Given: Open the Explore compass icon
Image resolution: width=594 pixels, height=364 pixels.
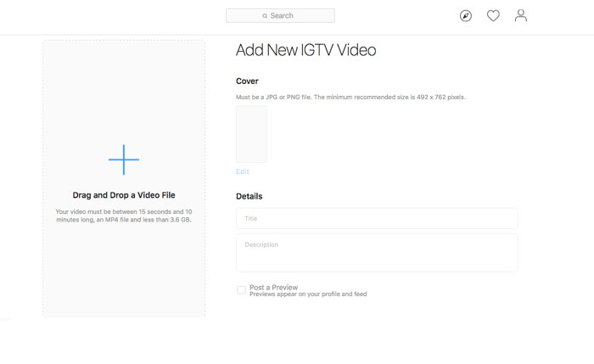Looking at the screenshot, I should (466, 16).
